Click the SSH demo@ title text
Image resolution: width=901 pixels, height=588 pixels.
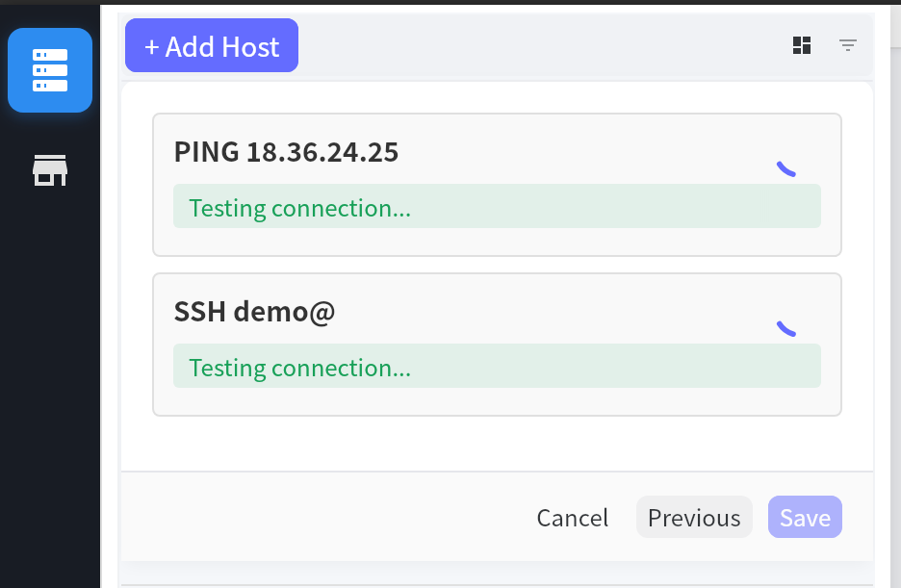256,311
